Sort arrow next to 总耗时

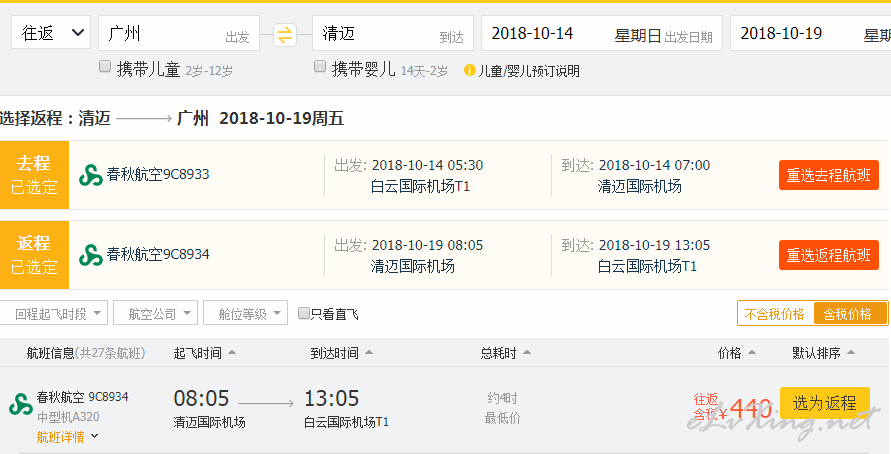pyautogui.click(x=527, y=353)
